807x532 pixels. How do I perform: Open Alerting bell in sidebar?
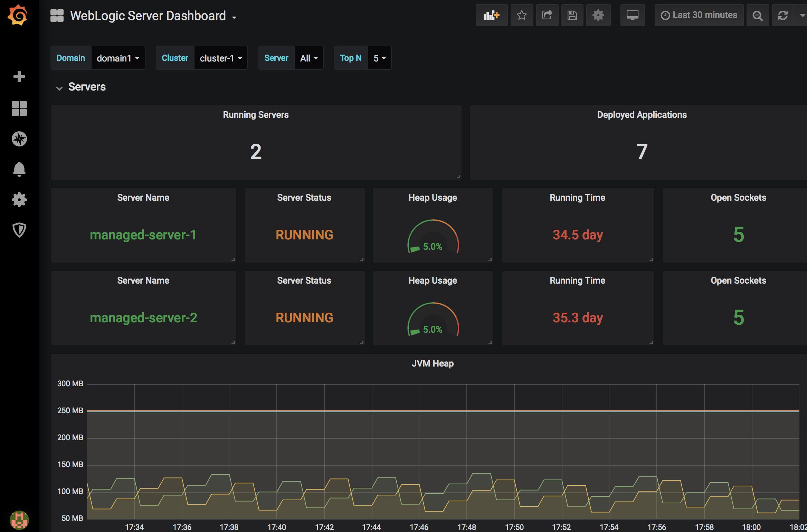[x=19, y=169]
